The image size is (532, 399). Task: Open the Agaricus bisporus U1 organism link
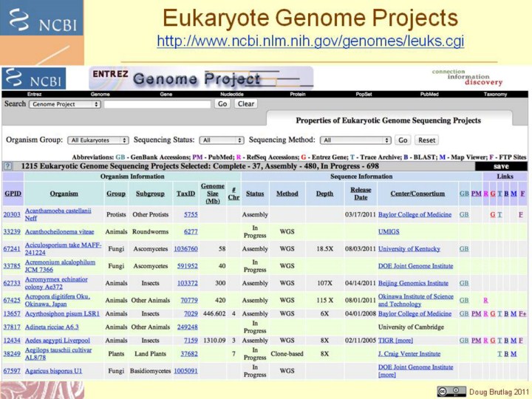coord(53,371)
